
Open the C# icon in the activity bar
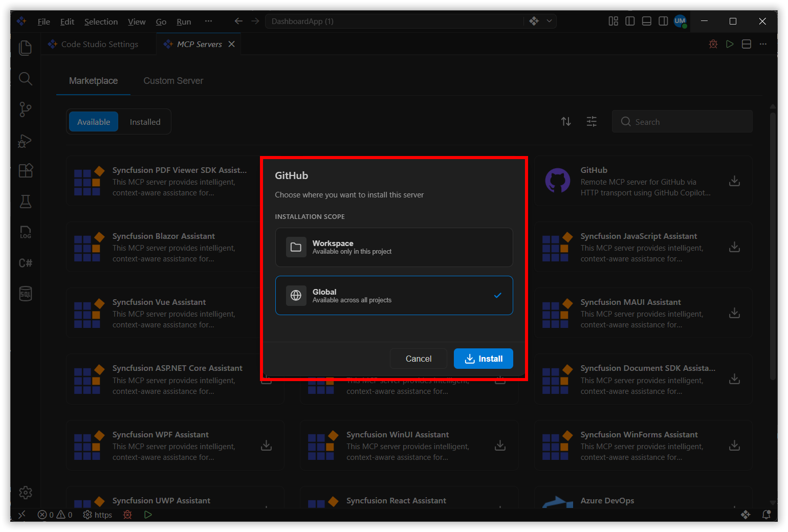tap(25, 263)
